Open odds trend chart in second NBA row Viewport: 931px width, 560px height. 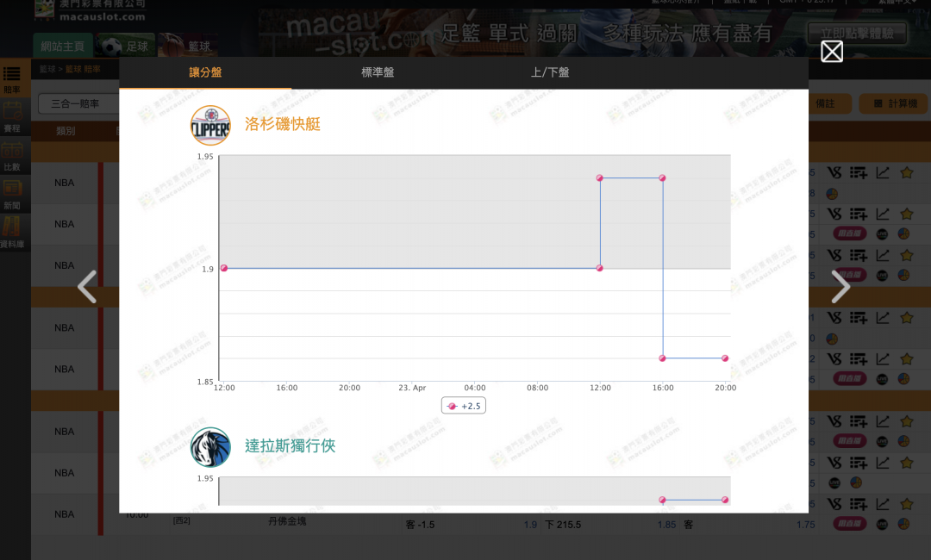click(883, 214)
